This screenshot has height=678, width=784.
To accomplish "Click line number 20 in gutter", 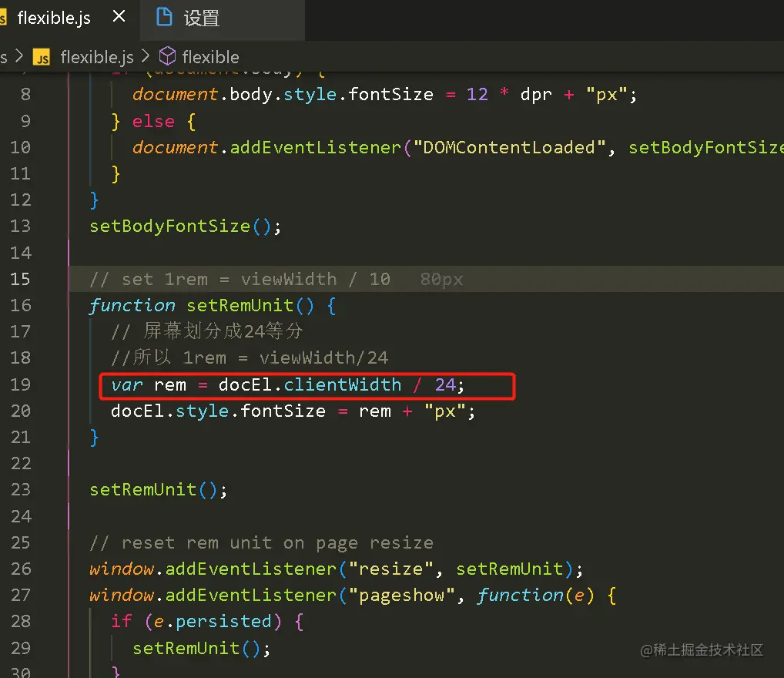I will 21,411.
